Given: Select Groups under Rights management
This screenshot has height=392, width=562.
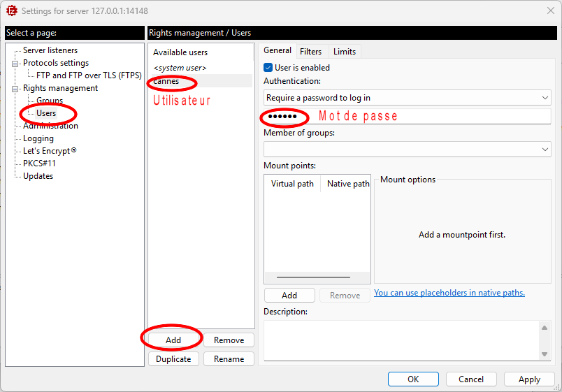Looking at the screenshot, I should (50, 101).
